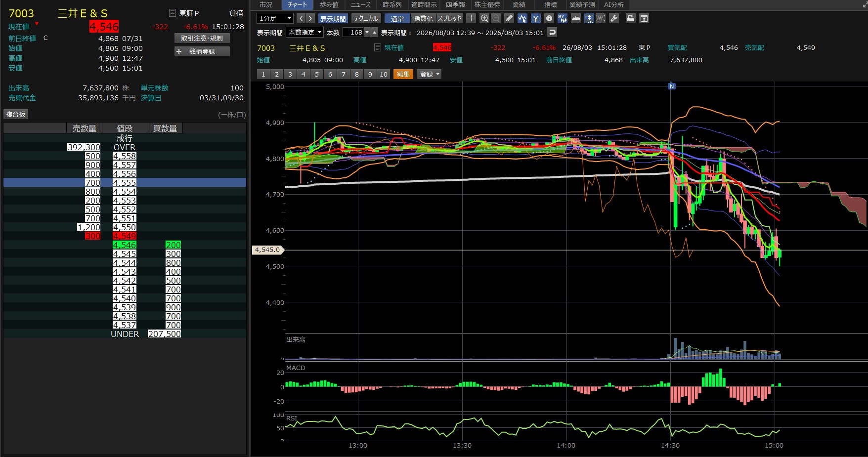Go to previous timeframe with left arrow
This screenshot has width=868, height=457.
click(x=301, y=18)
